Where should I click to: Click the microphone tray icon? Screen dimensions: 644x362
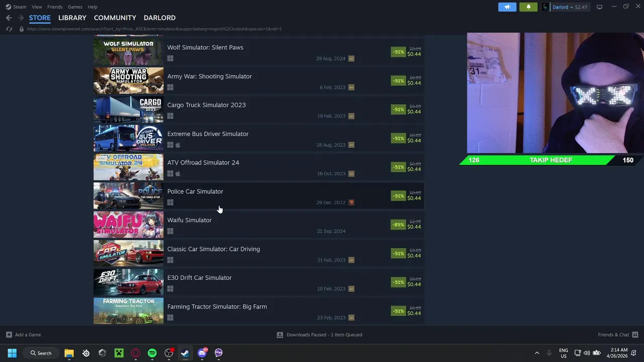[x=549, y=353]
